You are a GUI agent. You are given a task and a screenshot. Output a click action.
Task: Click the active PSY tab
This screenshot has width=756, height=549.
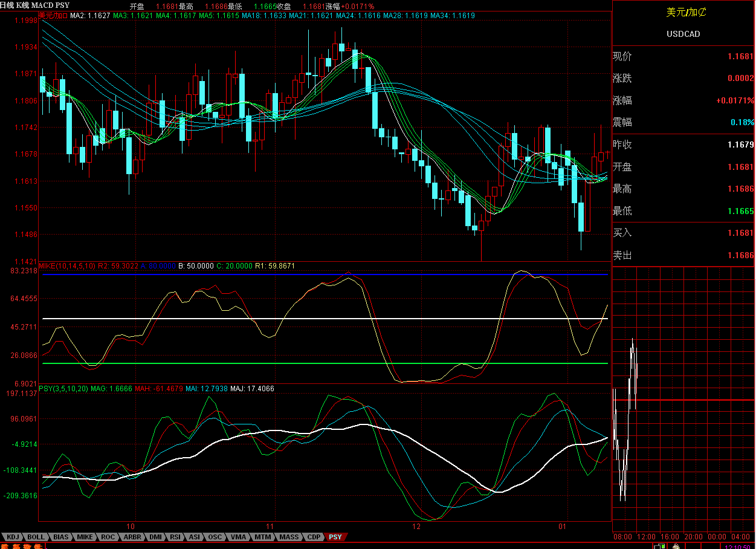tap(335, 537)
